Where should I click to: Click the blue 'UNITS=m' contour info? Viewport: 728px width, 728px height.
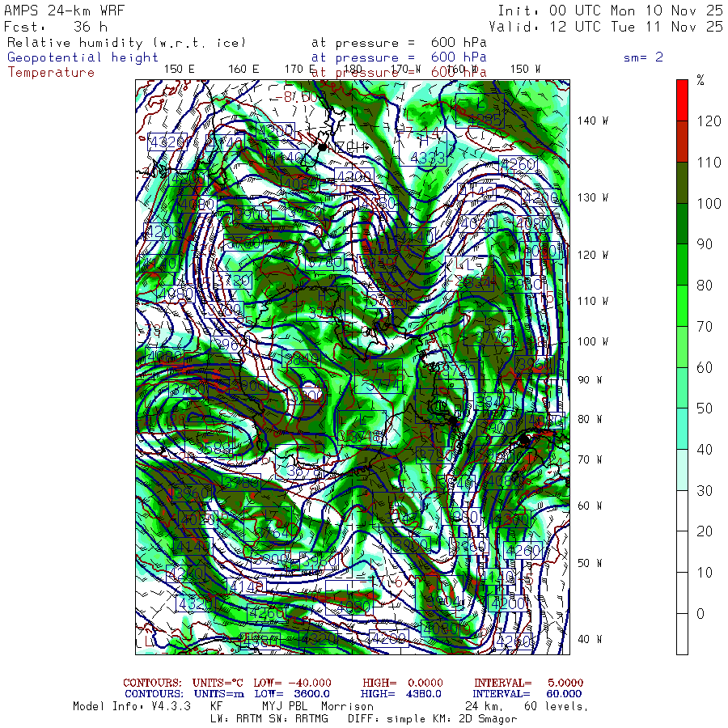coord(219,694)
